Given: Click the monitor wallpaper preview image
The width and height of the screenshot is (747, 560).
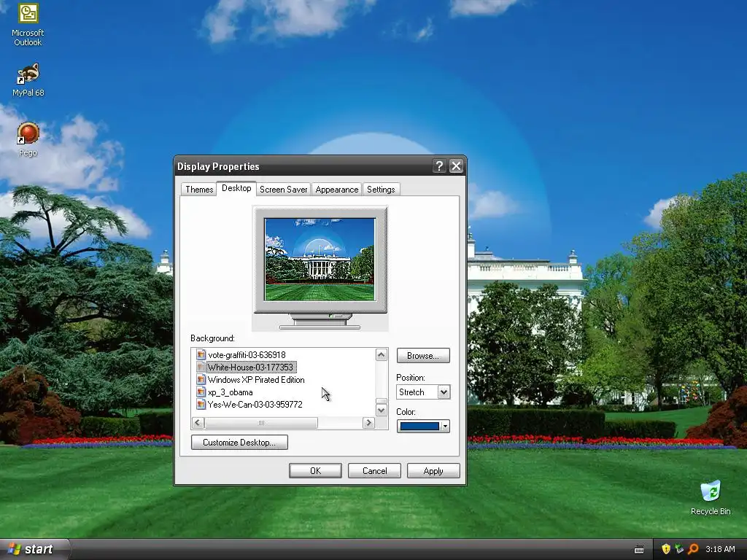Looking at the screenshot, I should click(320, 260).
